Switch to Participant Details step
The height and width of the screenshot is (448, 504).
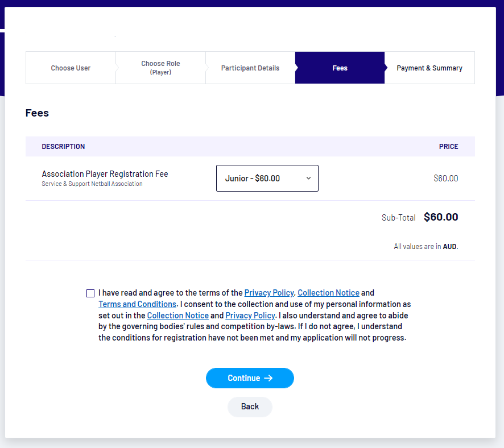[x=250, y=68]
